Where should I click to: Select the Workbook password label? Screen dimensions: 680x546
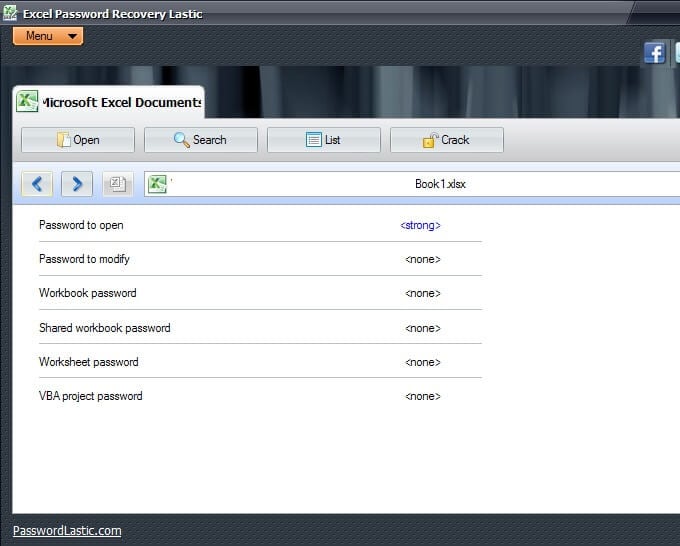(88, 293)
